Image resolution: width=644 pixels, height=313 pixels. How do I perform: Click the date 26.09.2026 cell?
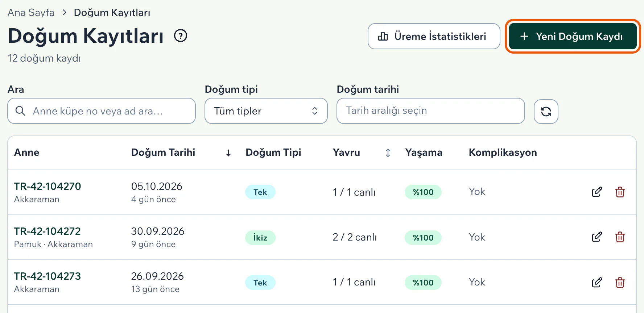click(157, 276)
